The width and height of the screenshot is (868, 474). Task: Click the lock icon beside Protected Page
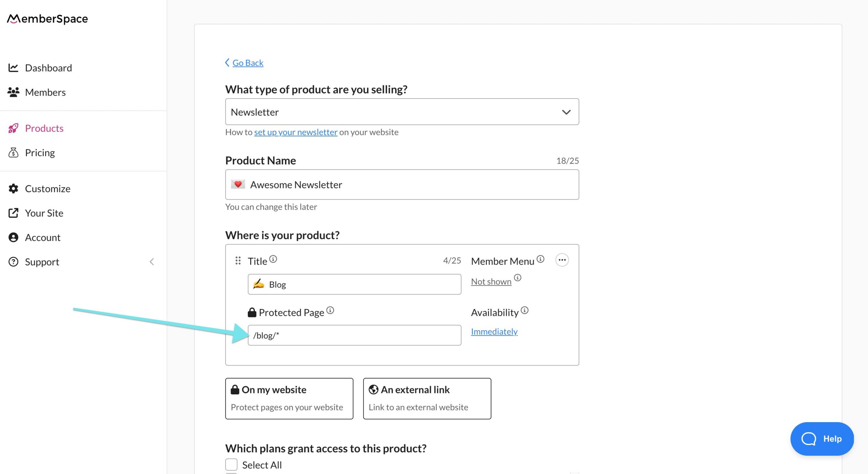(x=252, y=312)
